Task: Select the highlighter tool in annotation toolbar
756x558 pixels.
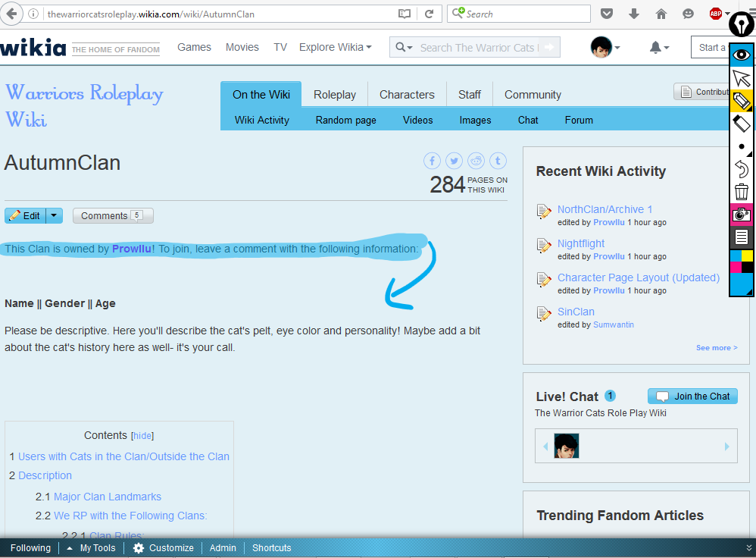Action: point(741,101)
